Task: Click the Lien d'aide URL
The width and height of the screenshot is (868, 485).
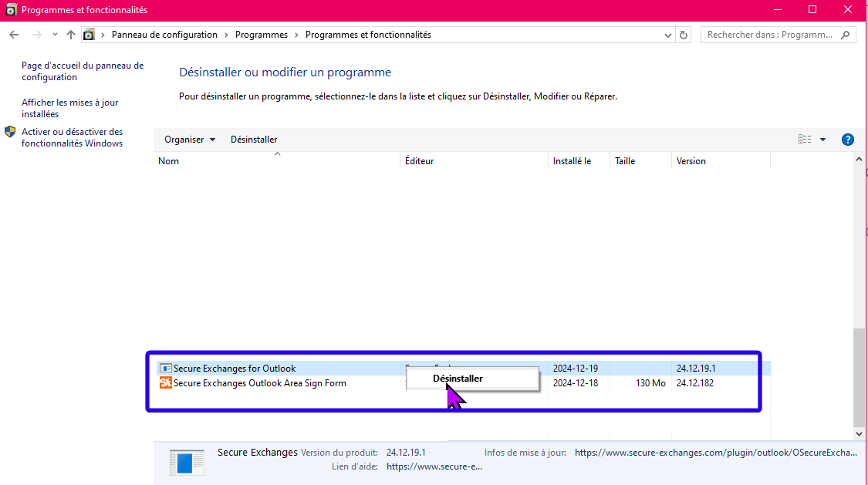Action: click(434, 466)
